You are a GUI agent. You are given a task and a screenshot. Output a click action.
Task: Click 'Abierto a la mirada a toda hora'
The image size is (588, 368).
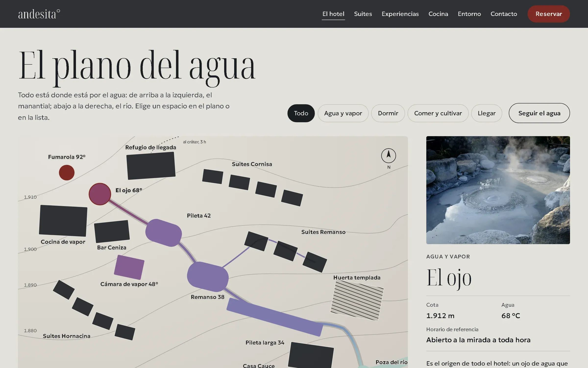click(x=478, y=340)
